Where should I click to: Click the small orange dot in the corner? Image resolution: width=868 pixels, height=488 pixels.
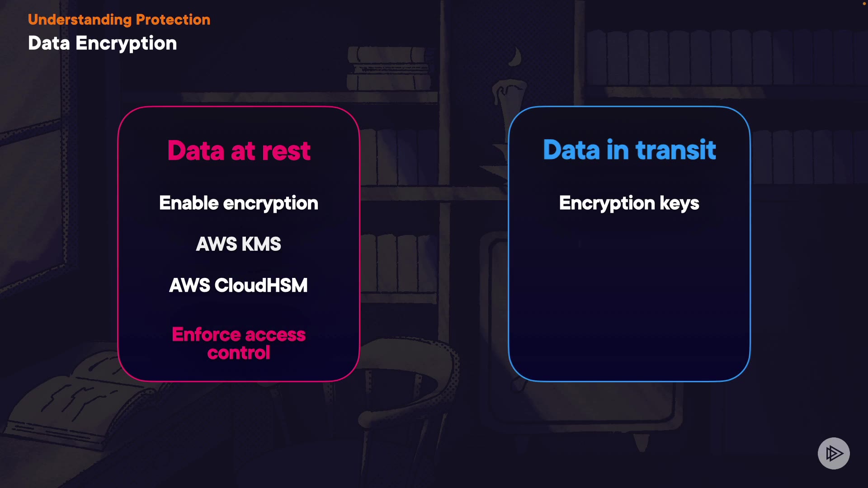click(x=864, y=4)
